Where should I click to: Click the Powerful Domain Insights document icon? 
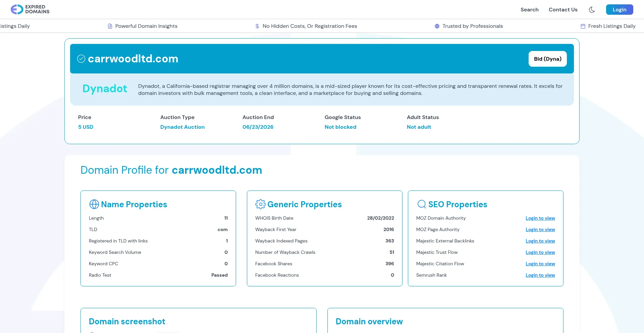click(110, 26)
